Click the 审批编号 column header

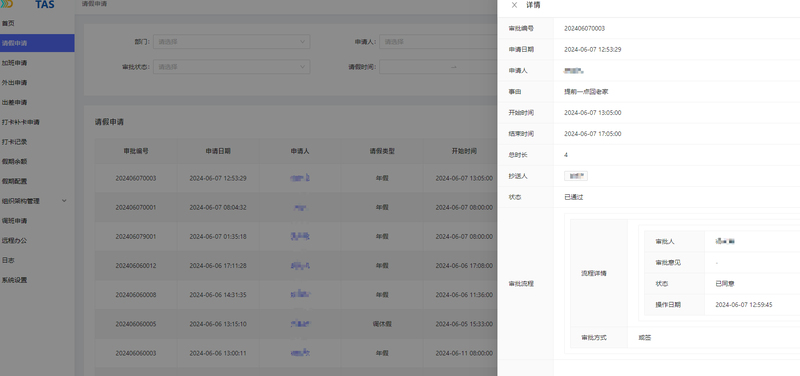point(136,151)
